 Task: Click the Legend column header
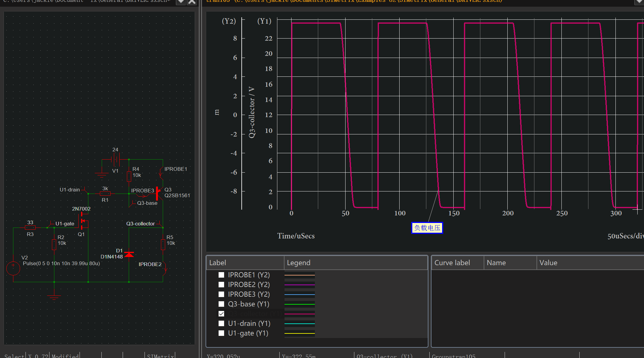click(x=356, y=263)
